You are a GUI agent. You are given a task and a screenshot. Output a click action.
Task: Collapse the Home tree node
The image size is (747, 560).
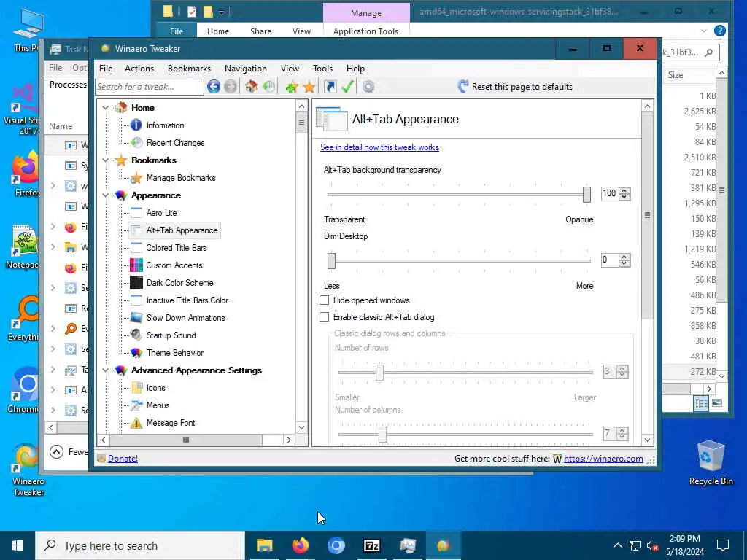click(x=105, y=108)
